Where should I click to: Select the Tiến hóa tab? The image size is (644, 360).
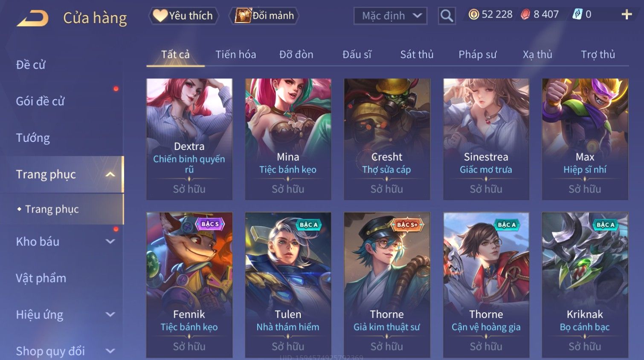point(235,55)
